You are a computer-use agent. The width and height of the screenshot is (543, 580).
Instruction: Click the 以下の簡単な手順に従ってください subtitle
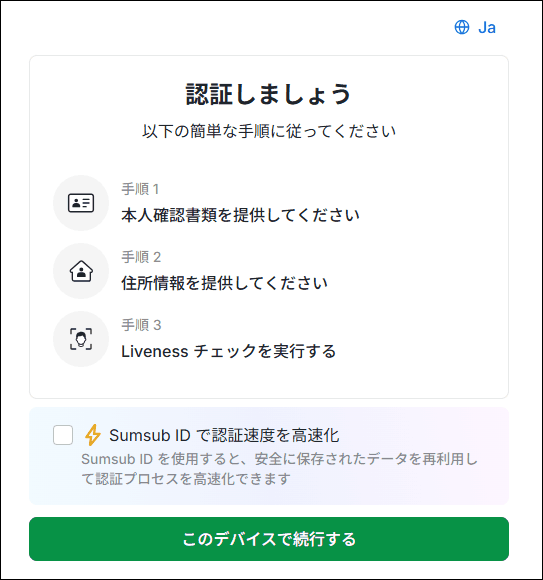click(x=269, y=131)
